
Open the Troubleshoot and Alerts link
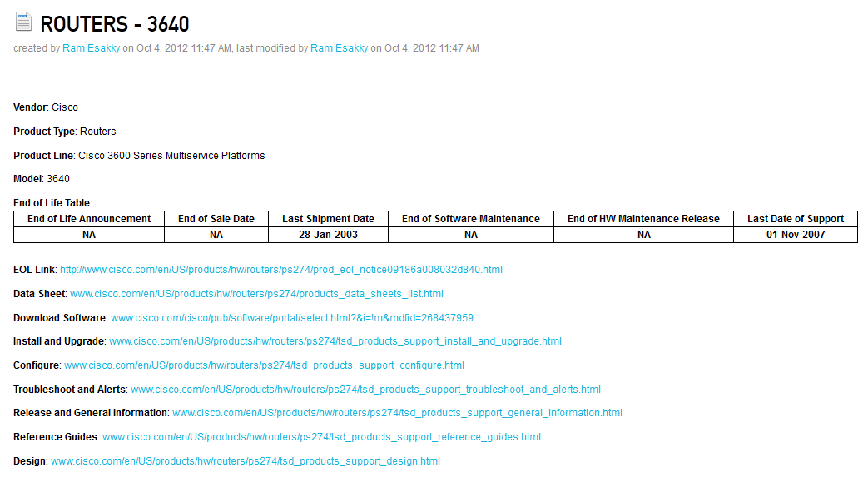click(x=365, y=390)
